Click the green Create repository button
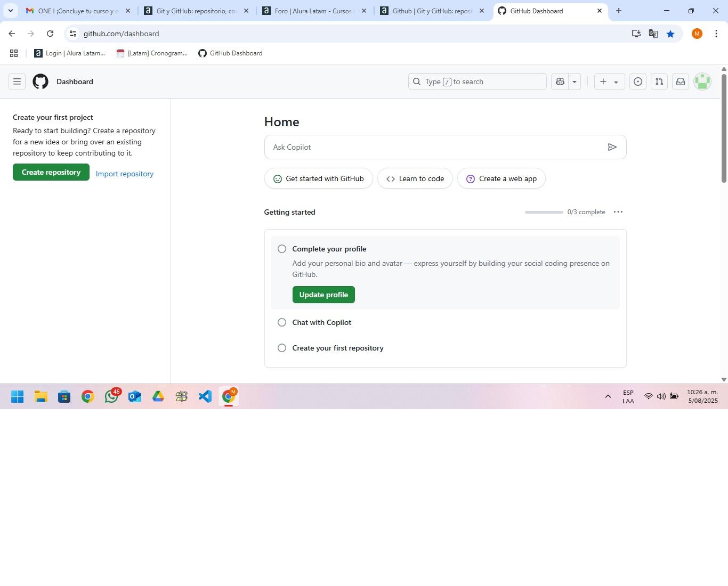 click(x=51, y=172)
